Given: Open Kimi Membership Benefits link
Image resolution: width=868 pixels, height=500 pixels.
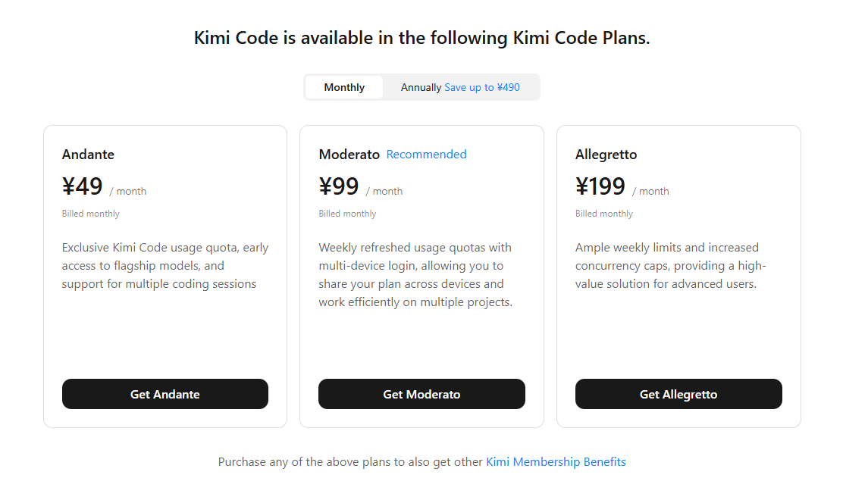Looking at the screenshot, I should pyautogui.click(x=556, y=462).
